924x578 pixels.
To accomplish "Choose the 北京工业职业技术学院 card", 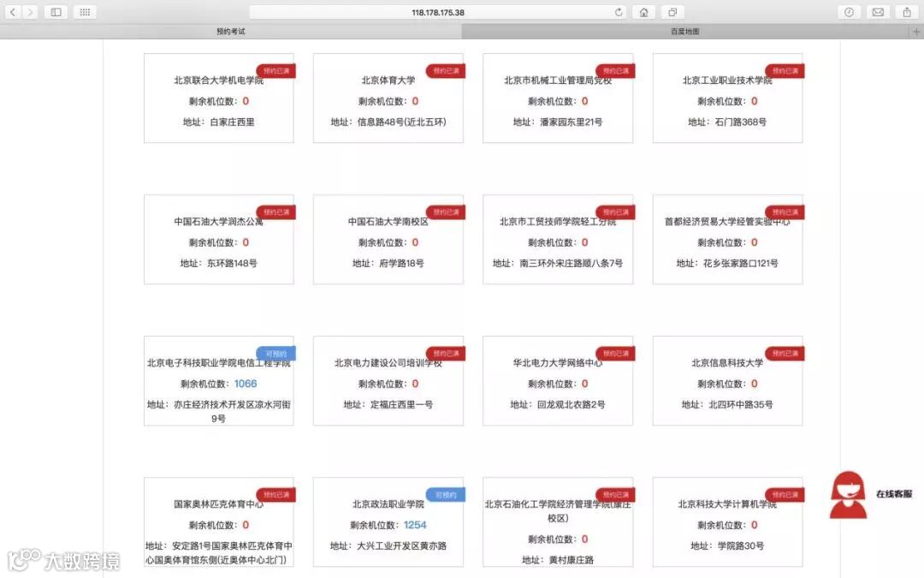I will coord(728,98).
